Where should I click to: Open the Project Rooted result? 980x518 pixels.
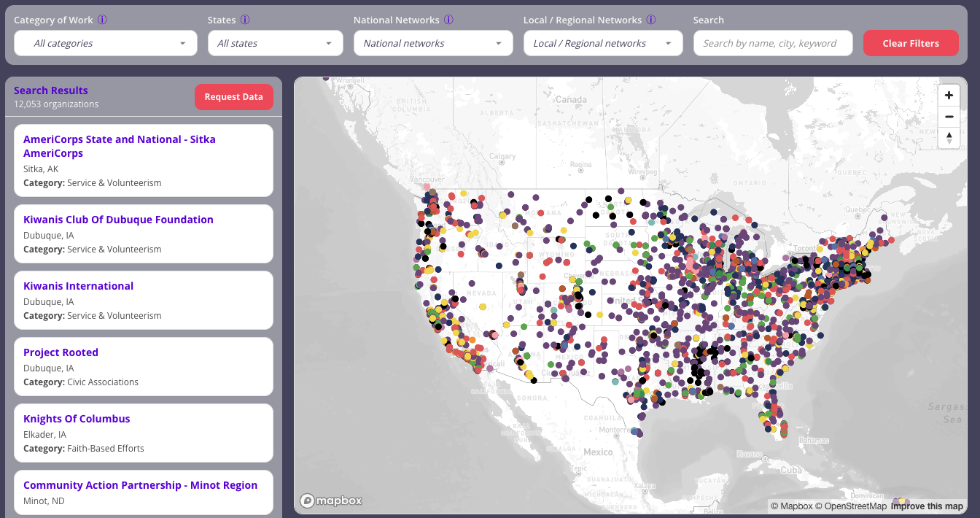pyautogui.click(x=61, y=352)
